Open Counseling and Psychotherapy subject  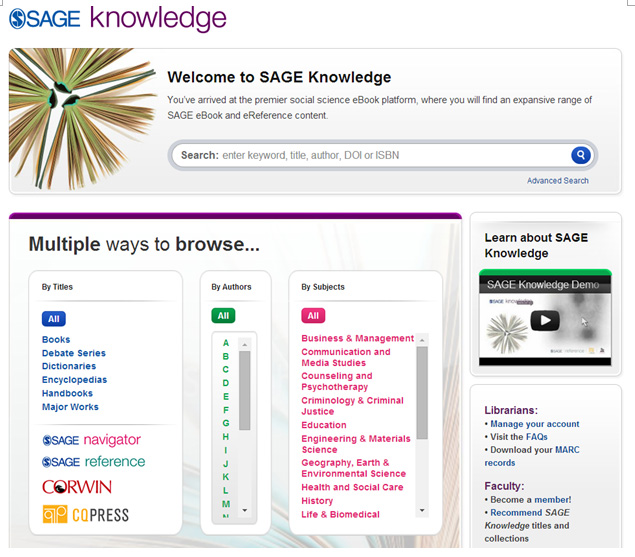click(x=337, y=382)
